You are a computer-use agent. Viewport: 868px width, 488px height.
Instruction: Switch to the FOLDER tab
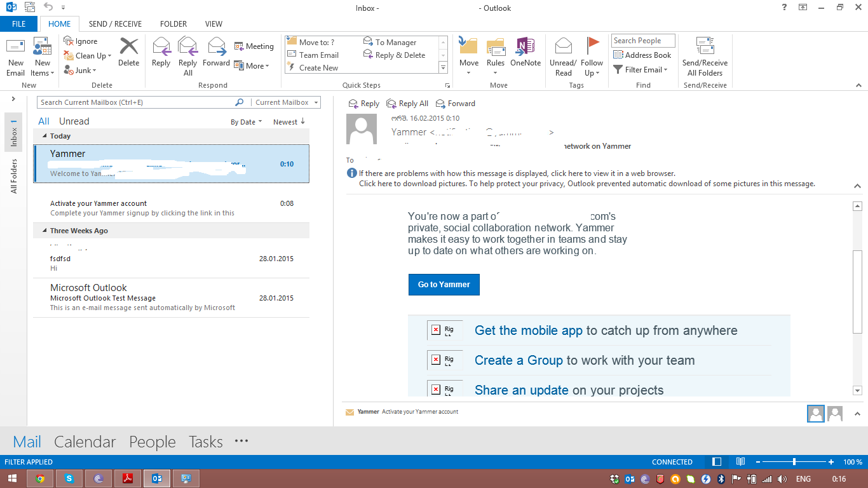coord(173,24)
